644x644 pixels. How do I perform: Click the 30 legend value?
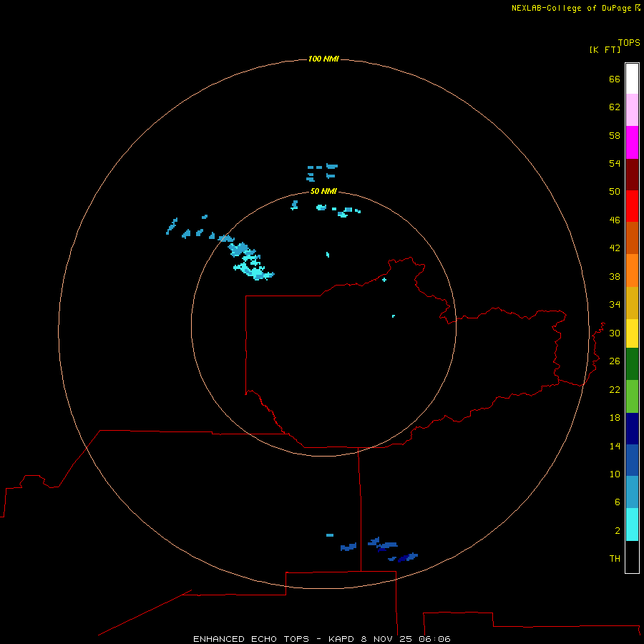[615, 333]
